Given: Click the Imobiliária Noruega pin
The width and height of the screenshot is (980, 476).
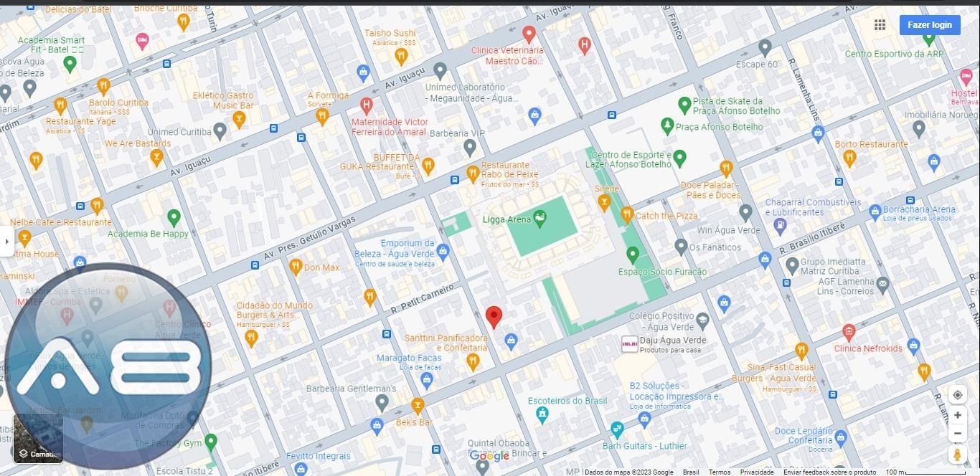Looking at the screenshot, I should pyautogui.click(x=918, y=129).
